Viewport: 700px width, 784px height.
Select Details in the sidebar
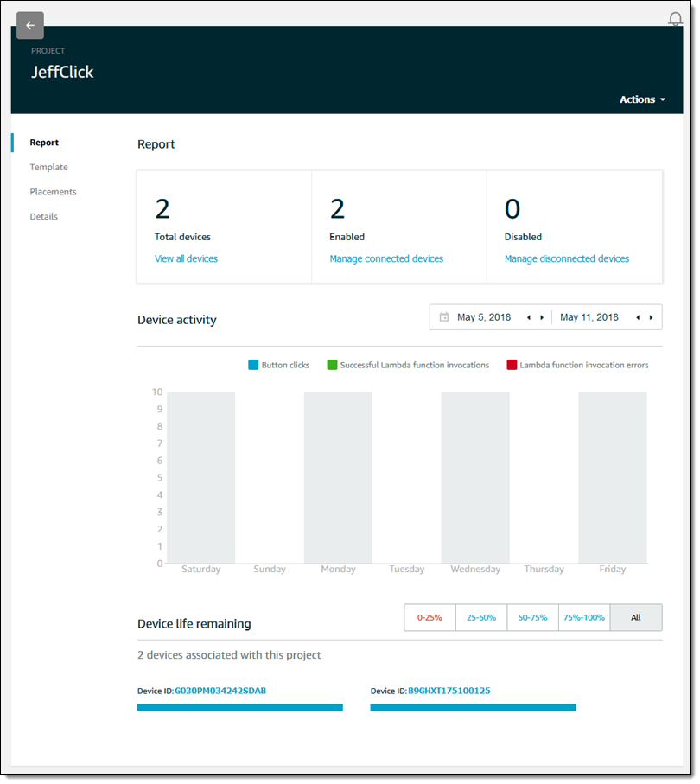click(x=43, y=216)
